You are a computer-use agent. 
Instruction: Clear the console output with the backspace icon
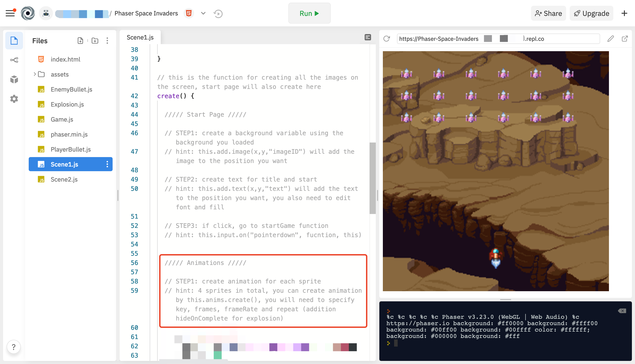pos(622,311)
